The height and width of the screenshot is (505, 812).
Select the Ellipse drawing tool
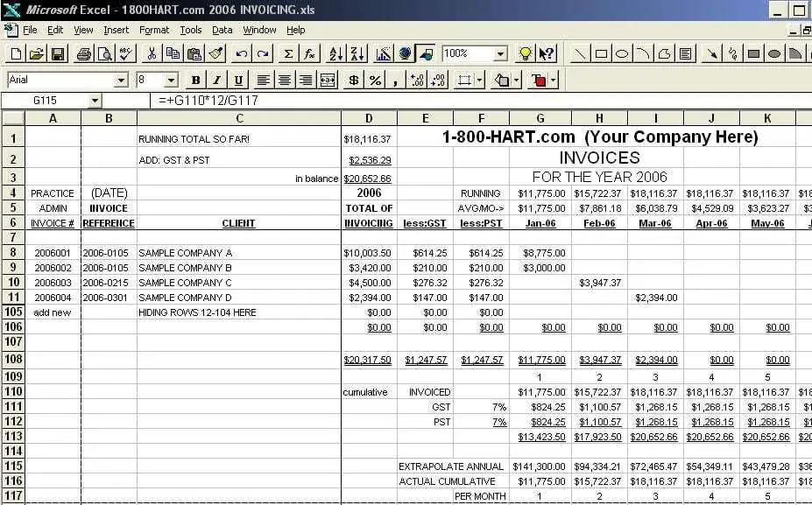pyautogui.click(x=622, y=53)
